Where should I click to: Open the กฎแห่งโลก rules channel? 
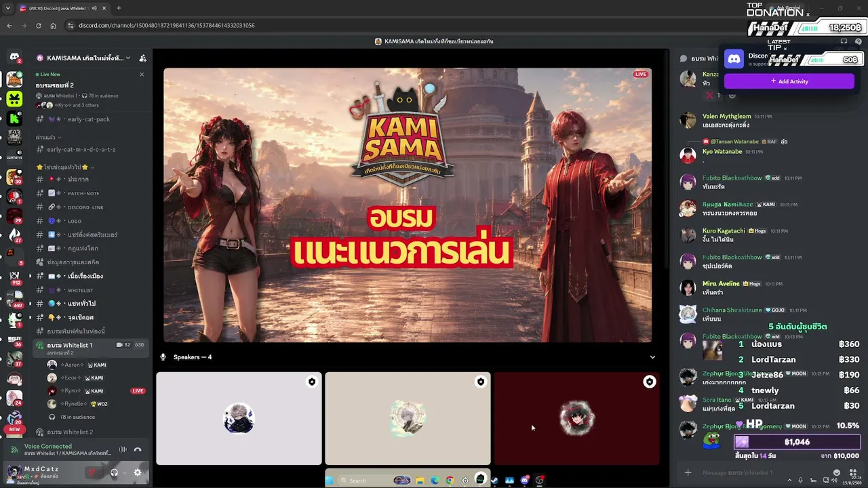click(90, 249)
